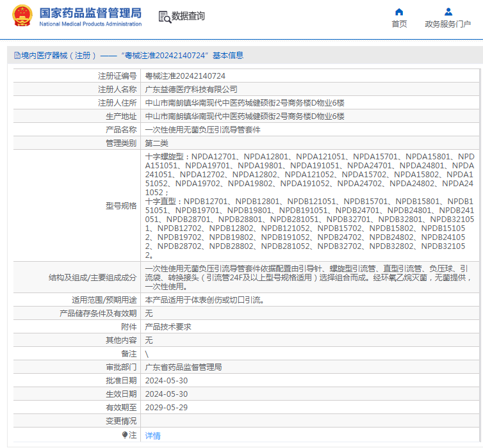Click the lightbulb icon beside 注
The height and width of the screenshot is (448, 483).
[x=125, y=435]
